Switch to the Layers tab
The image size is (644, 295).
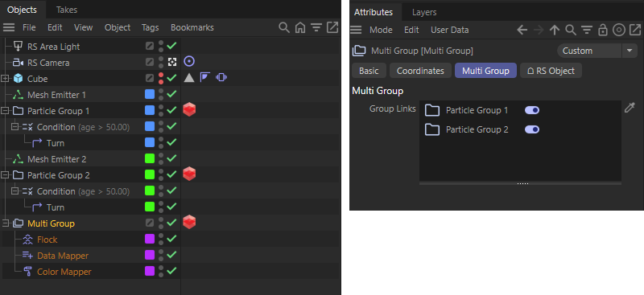(424, 12)
